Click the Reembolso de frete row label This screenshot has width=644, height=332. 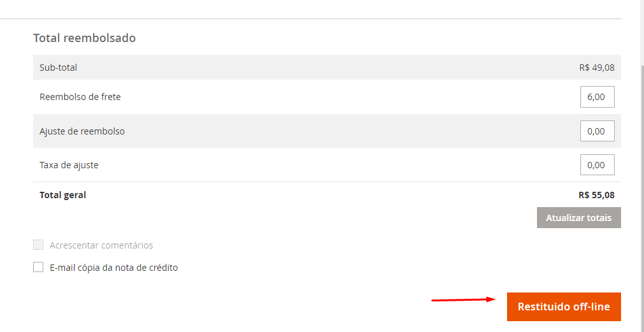[x=80, y=97]
